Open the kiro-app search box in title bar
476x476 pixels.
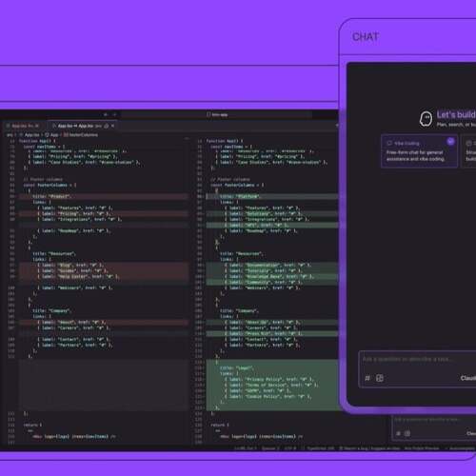click(217, 114)
